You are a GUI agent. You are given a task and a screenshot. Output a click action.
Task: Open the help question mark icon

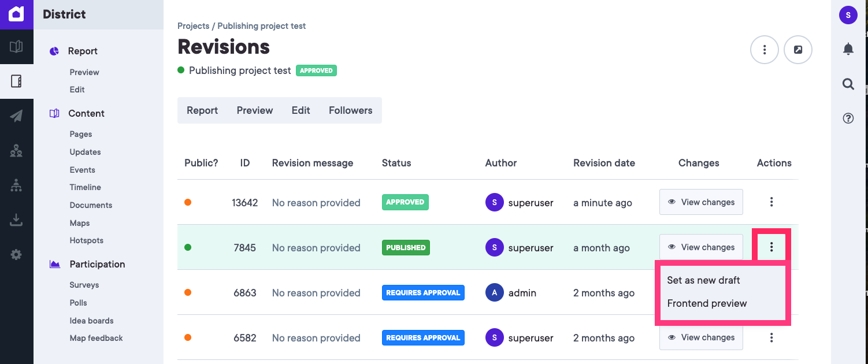tap(848, 118)
